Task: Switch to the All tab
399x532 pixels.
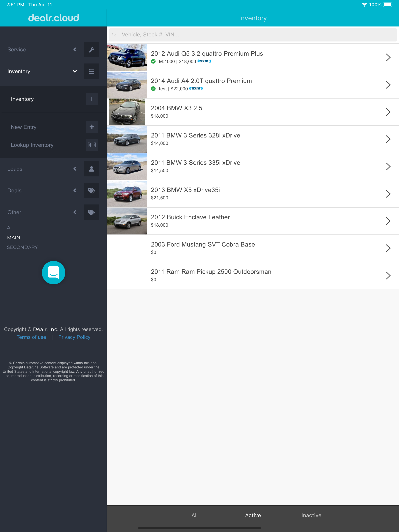Action: (x=194, y=515)
